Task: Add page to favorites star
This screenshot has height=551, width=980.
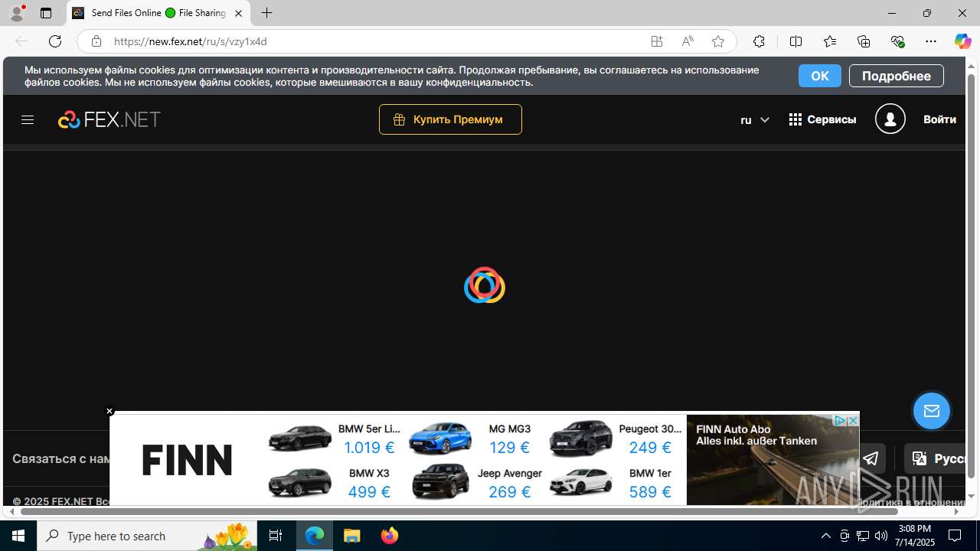Action: [x=718, y=41]
